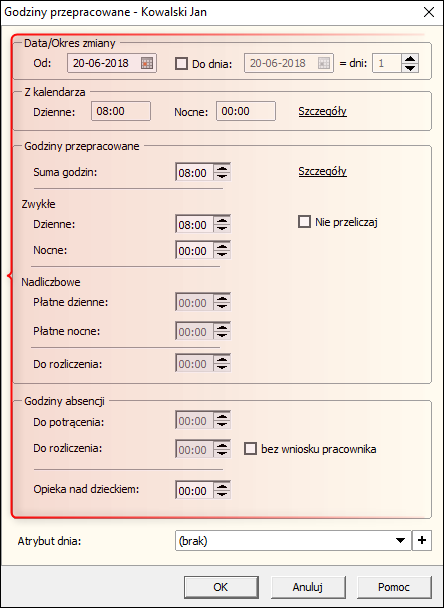Screen dimensions: 444x608
Task: Confirm with the OK button
Action: pos(221,587)
